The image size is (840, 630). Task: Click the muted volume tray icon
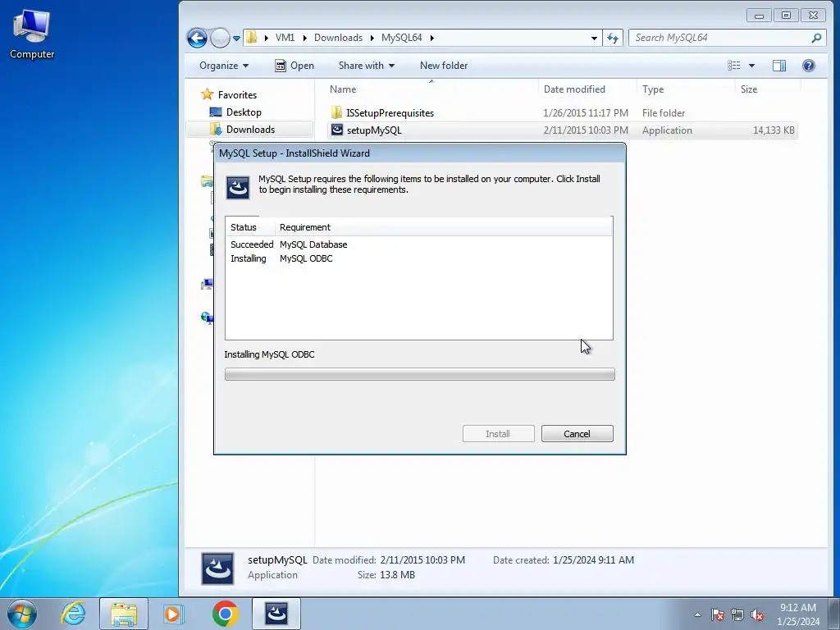pos(757,614)
